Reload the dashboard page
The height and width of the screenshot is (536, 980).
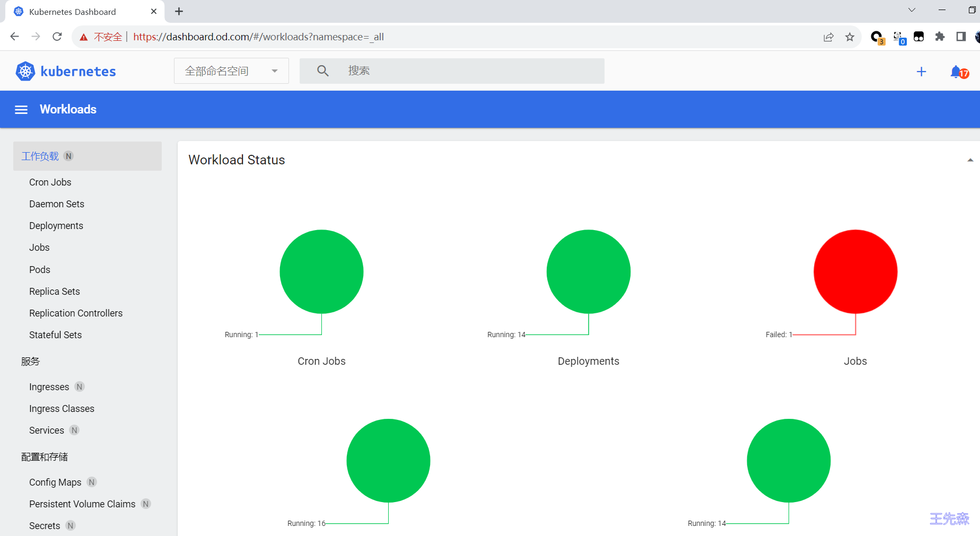coord(57,37)
